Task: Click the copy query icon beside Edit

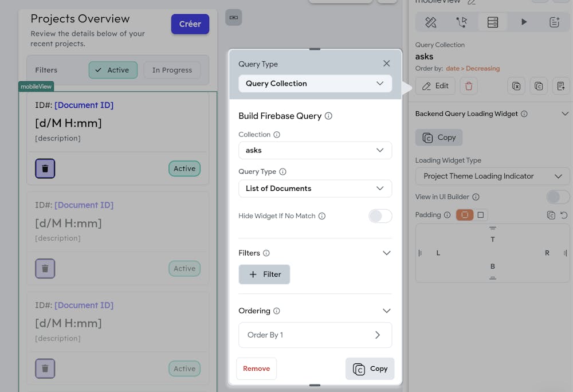Action: pos(539,86)
